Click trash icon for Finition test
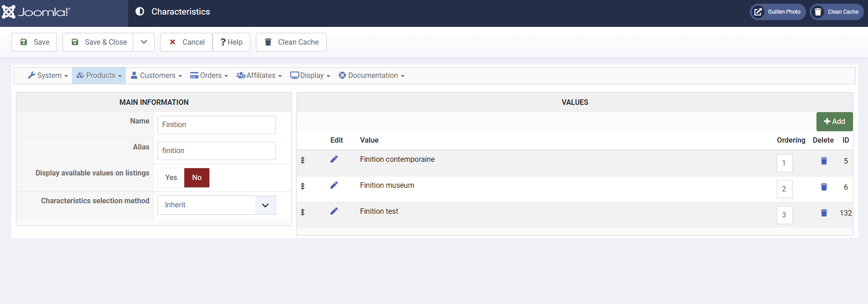Screen dimensions: 868x304 (824, 213)
